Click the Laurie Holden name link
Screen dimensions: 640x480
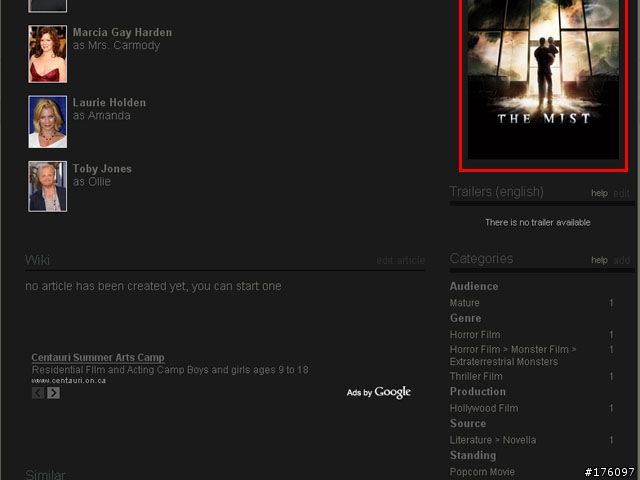click(109, 102)
